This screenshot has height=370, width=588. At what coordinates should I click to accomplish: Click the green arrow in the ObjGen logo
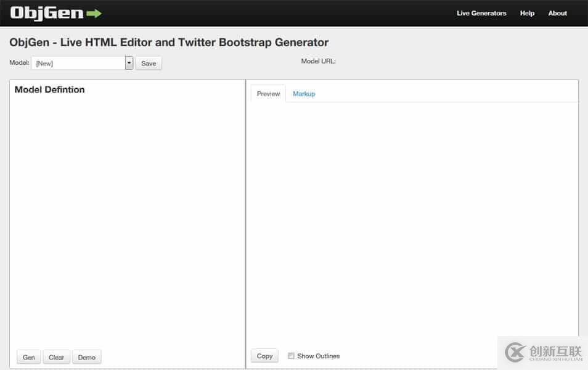coord(94,13)
